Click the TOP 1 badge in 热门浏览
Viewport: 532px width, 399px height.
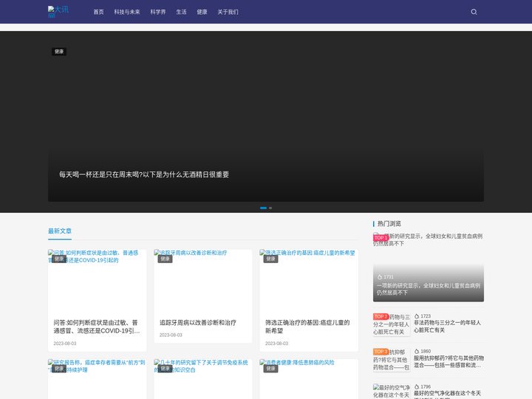pos(381,238)
